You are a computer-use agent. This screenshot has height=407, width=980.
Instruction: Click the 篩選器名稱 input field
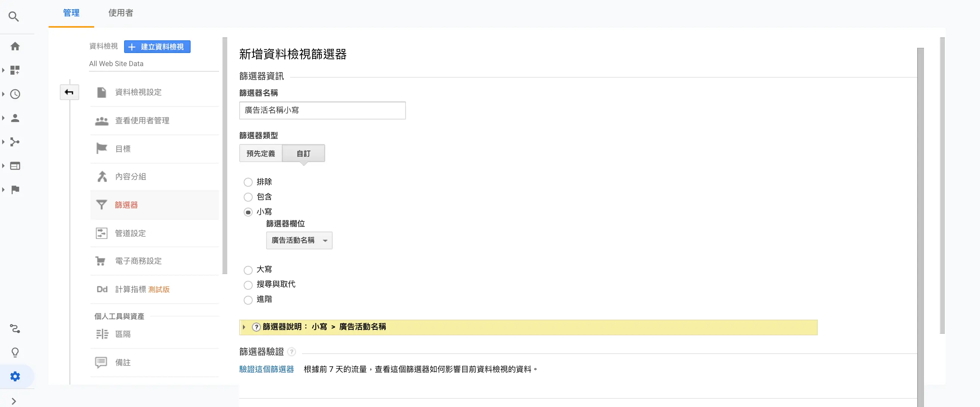coord(322,110)
